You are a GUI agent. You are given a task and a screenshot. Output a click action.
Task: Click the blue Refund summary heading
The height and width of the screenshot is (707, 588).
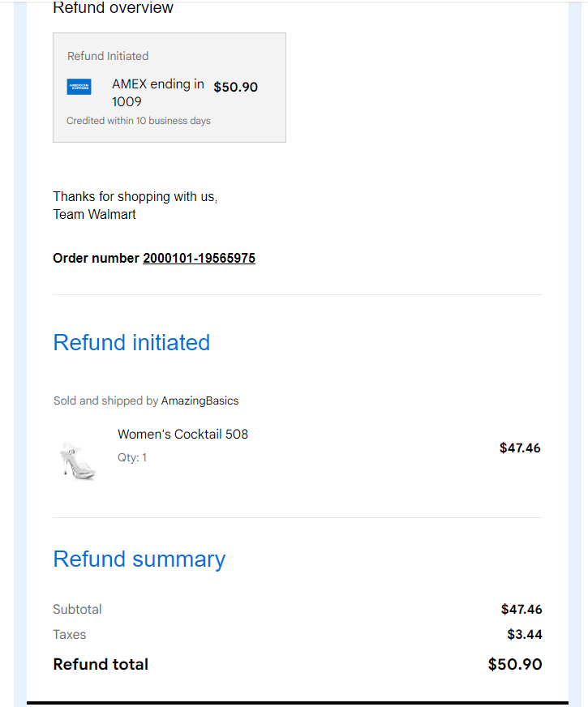[139, 559]
